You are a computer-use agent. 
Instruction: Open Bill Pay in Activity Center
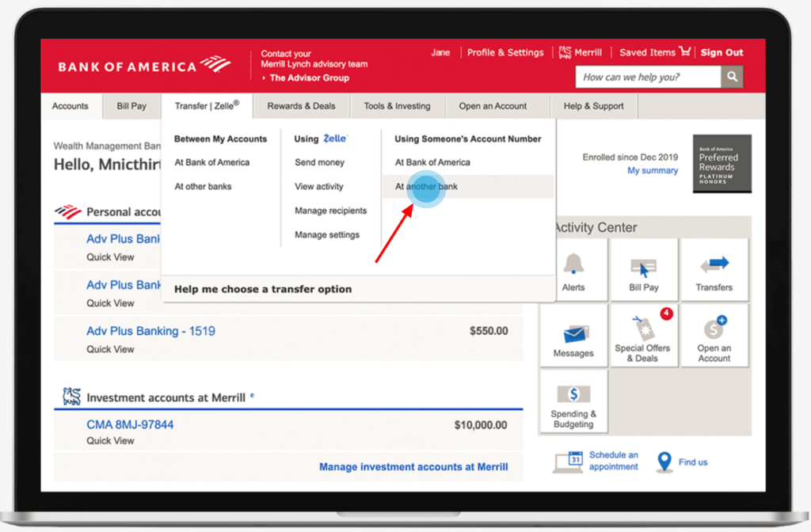coord(643,270)
